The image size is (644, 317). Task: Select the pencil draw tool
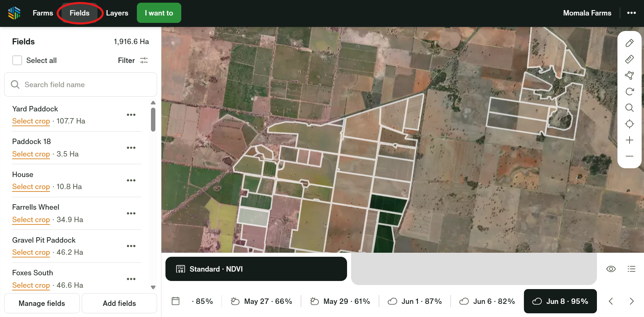[629, 43]
